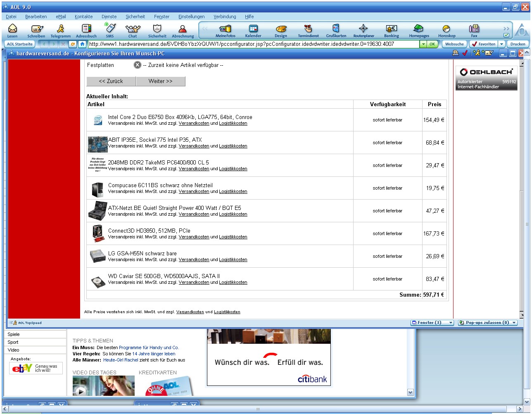Click the Design palette icon
This screenshot has width=532, height=414.
281,31
